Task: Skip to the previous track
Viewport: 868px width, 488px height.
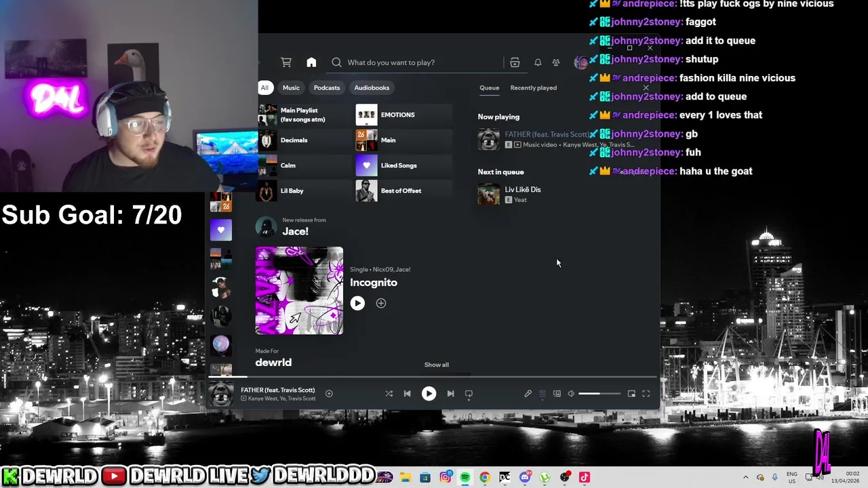Action: [407, 393]
